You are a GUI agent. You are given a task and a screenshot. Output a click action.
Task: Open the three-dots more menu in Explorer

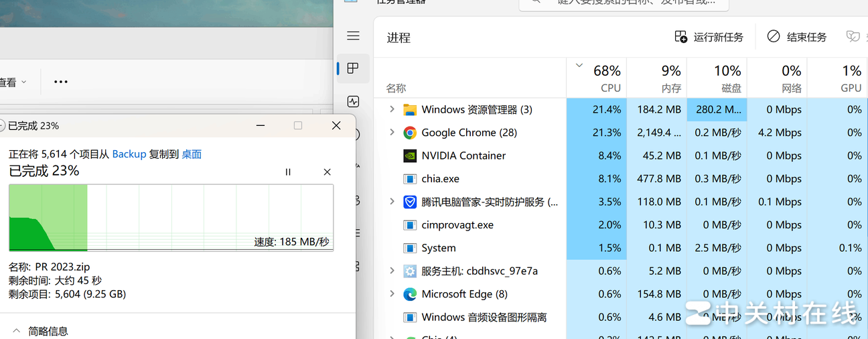coord(61,82)
